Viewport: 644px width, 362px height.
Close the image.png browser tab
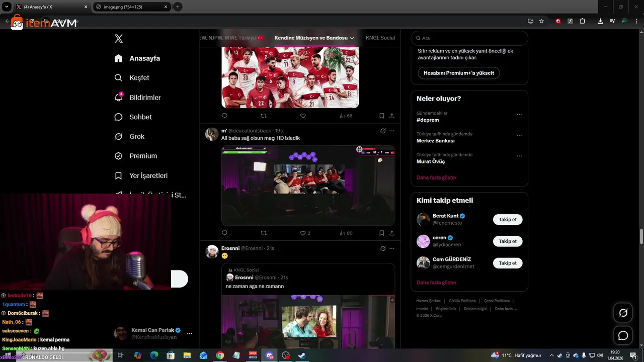(x=166, y=7)
